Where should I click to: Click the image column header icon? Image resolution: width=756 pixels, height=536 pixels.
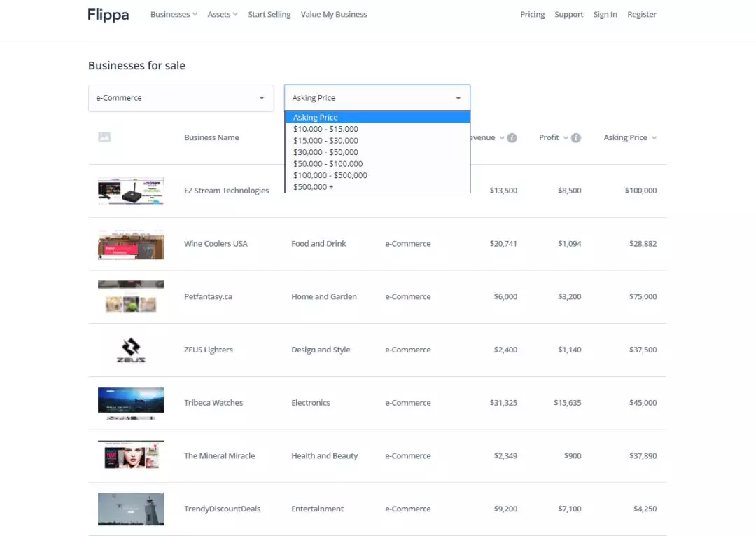(x=104, y=137)
